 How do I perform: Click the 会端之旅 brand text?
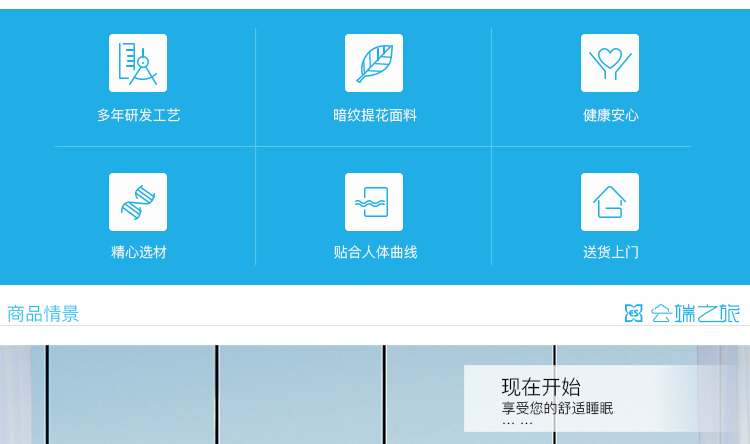pyautogui.click(x=695, y=313)
